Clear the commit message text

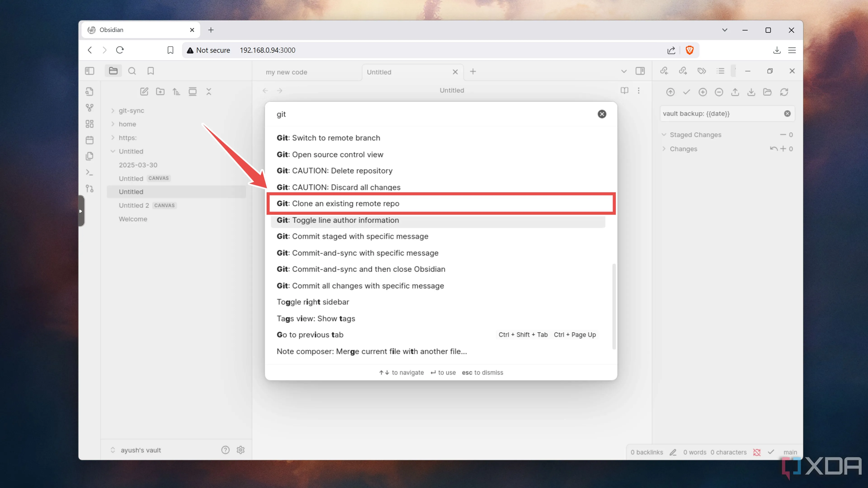[788, 114]
